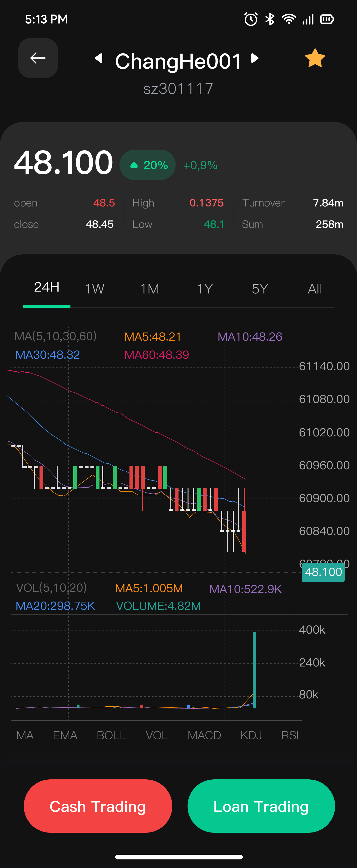Switch to previous stock with left triangle
This screenshot has width=357, height=868.
coord(99,58)
